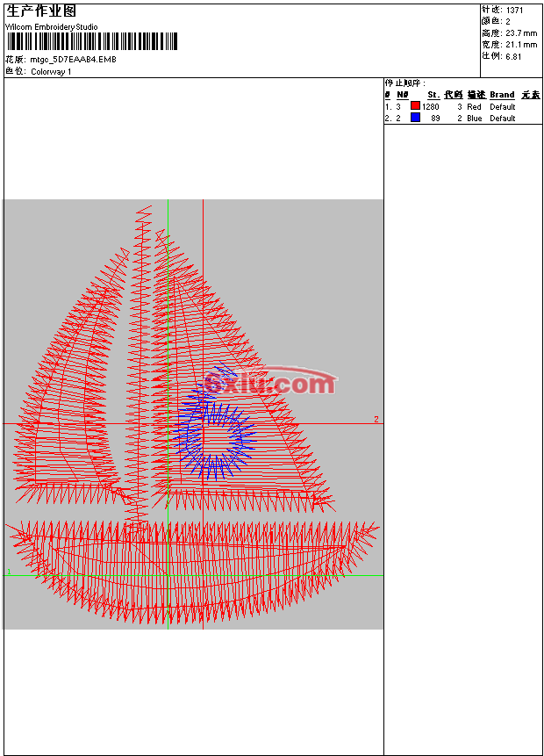Click the St. column header

(433, 95)
